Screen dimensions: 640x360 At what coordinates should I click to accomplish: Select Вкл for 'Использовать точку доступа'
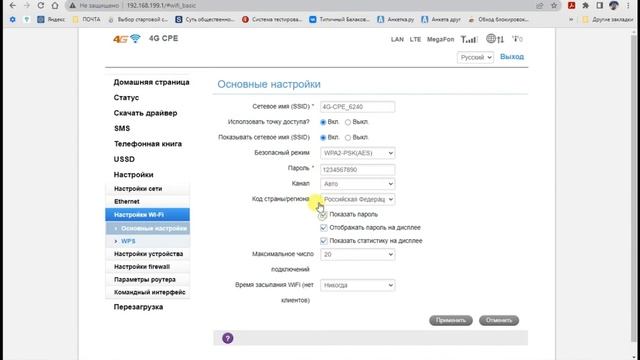coord(323,122)
